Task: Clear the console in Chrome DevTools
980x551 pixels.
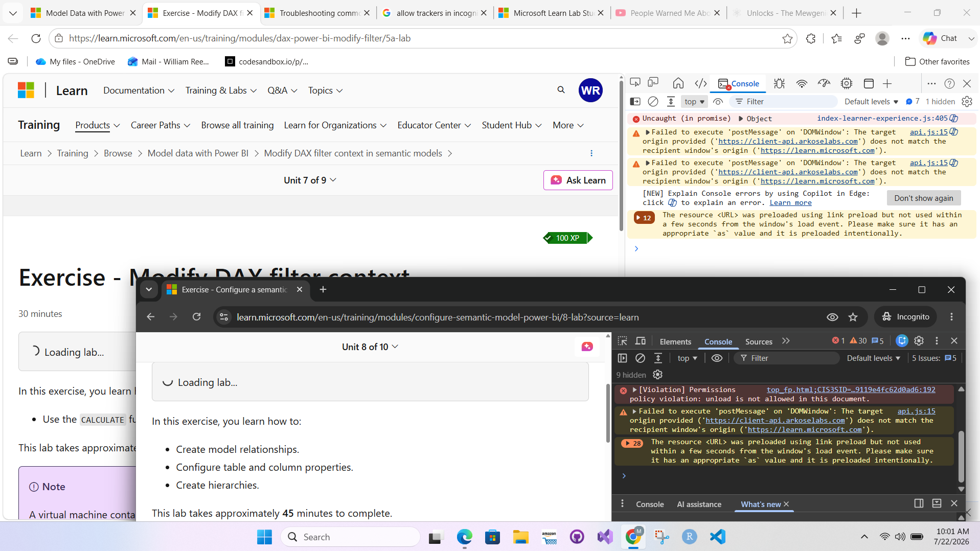Action: (x=640, y=358)
